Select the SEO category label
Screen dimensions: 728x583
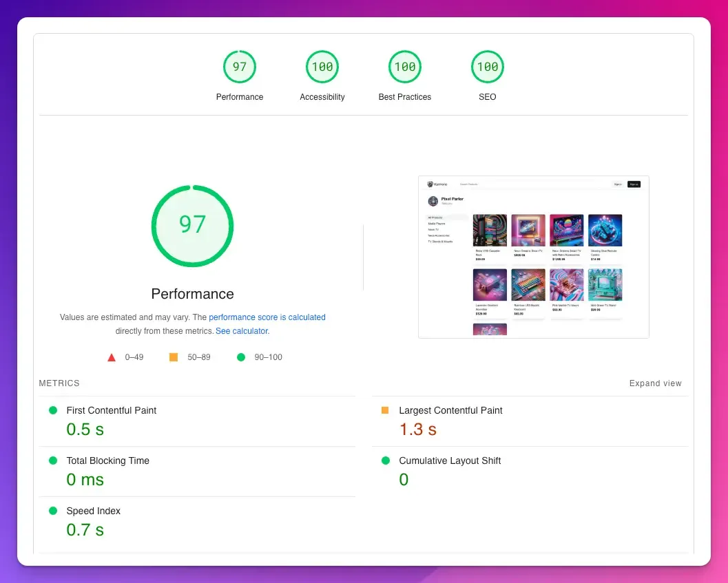tap(487, 97)
